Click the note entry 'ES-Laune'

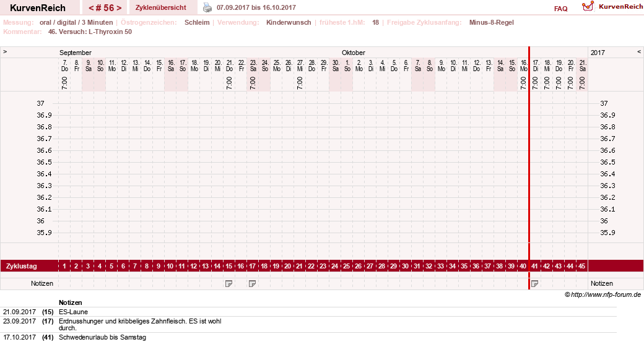coord(73,312)
